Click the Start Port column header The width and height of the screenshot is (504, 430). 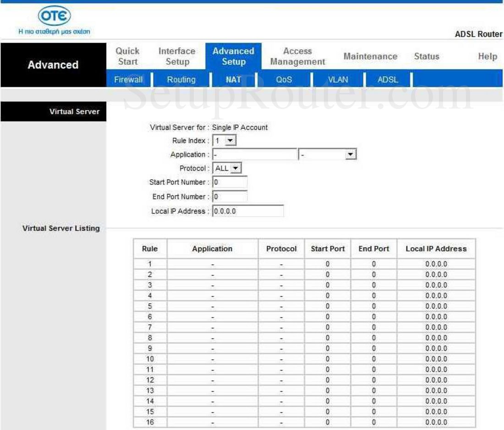click(328, 249)
